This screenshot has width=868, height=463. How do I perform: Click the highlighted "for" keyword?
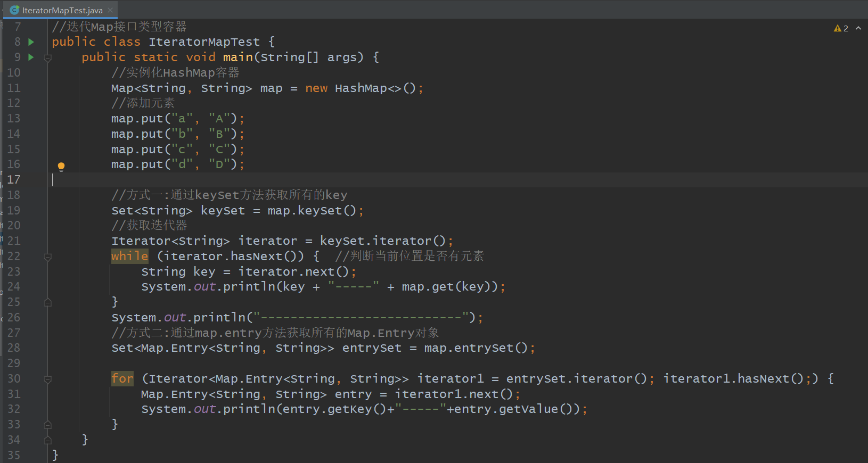click(122, 378)
